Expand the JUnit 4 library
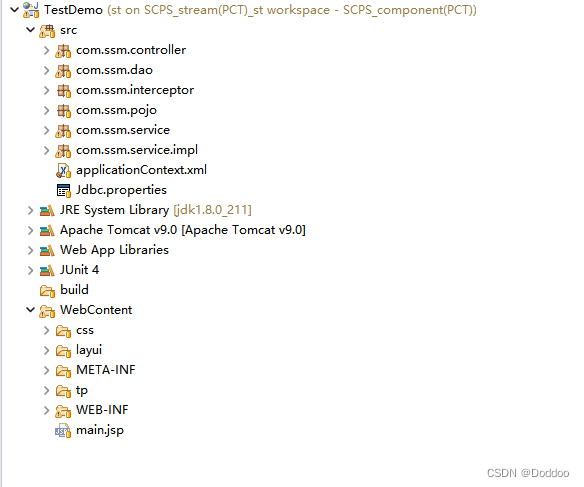Viewport: 584px width, 487px height. click(x=30, y=270)
